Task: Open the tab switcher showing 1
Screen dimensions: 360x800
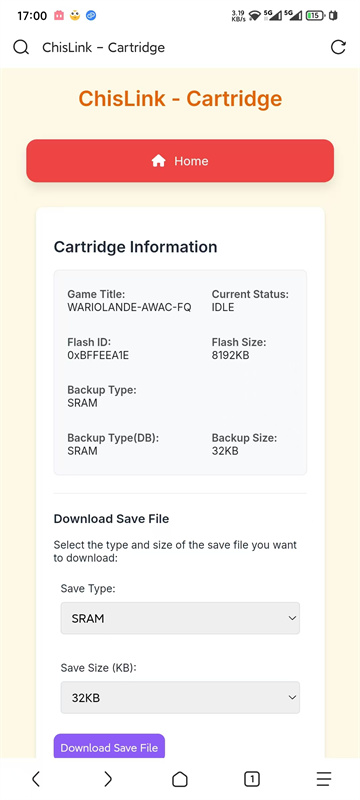Action: (252, 779)
